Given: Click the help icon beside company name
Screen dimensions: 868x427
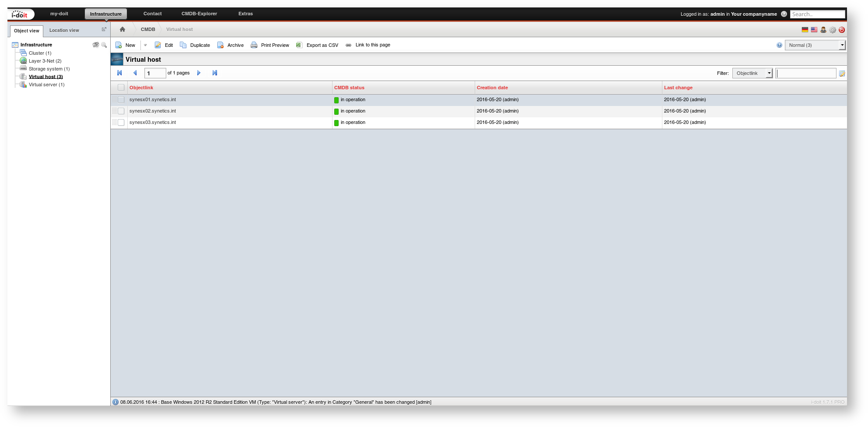Looking at the screenshot, I should coord(784,14).
